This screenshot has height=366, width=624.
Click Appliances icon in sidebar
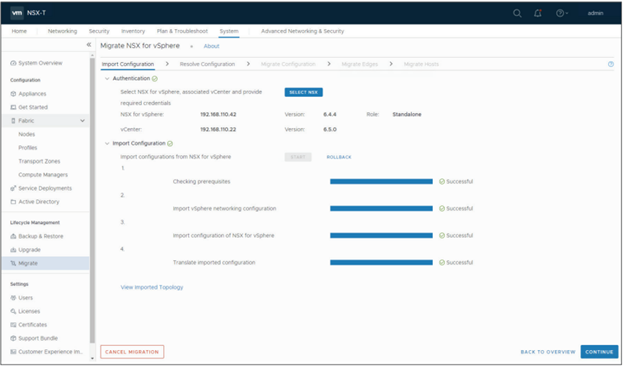pos(13,94)
